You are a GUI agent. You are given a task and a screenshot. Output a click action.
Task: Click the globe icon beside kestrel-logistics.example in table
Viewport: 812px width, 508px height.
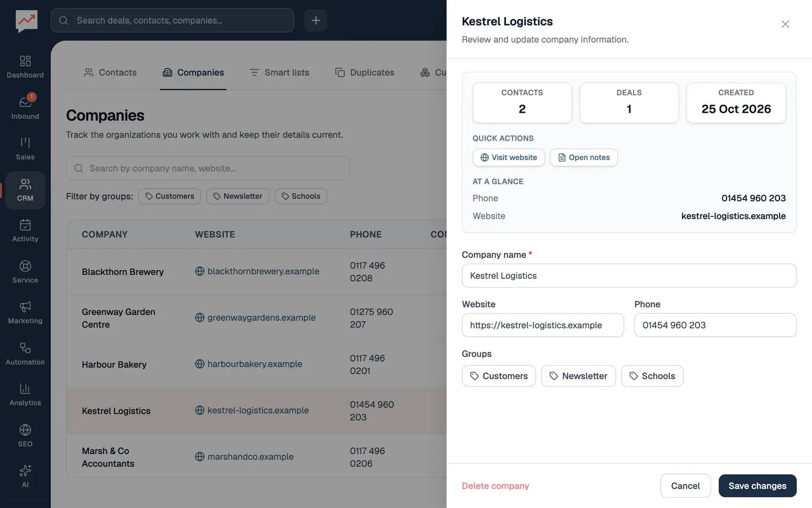tap(200, 410)
